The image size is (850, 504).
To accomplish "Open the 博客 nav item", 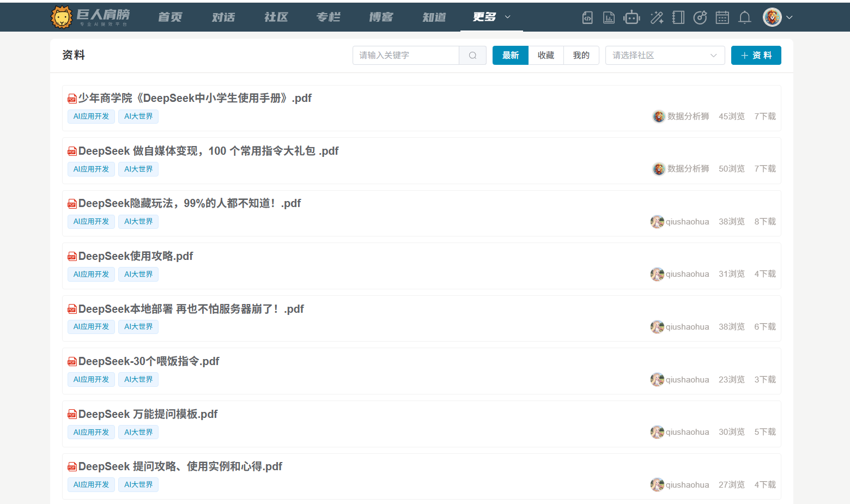I will 381,17.
